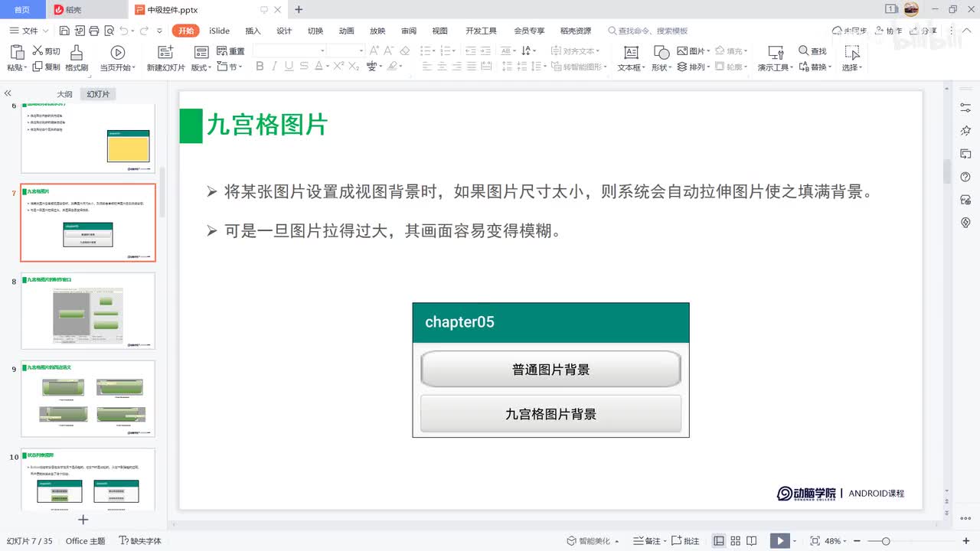Open the 文件 (File) menu

[x=29, y=31]
